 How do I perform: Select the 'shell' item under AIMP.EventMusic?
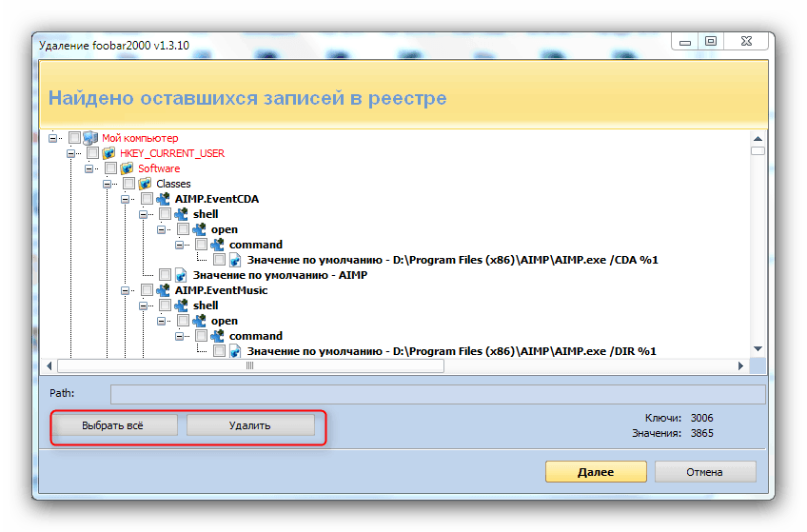click(206, 305)
